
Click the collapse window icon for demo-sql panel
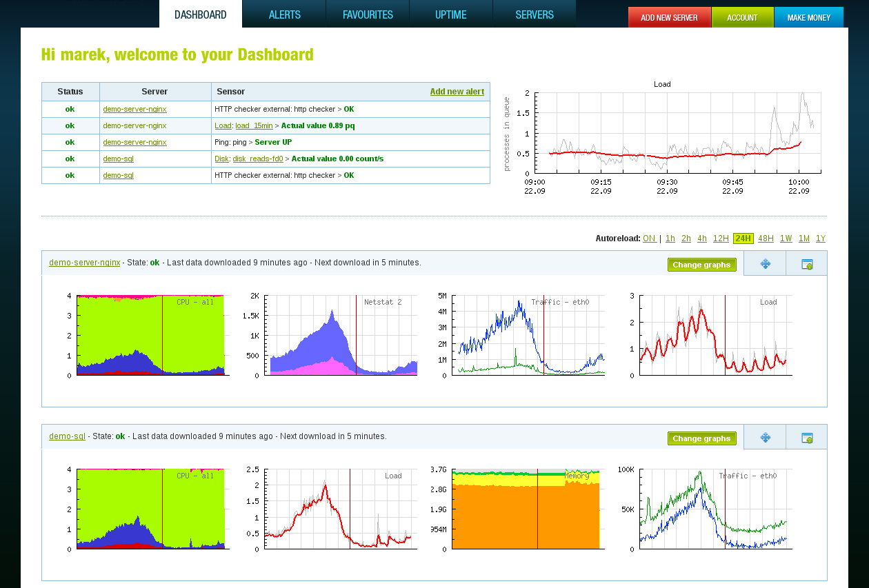tap(807, 438)
